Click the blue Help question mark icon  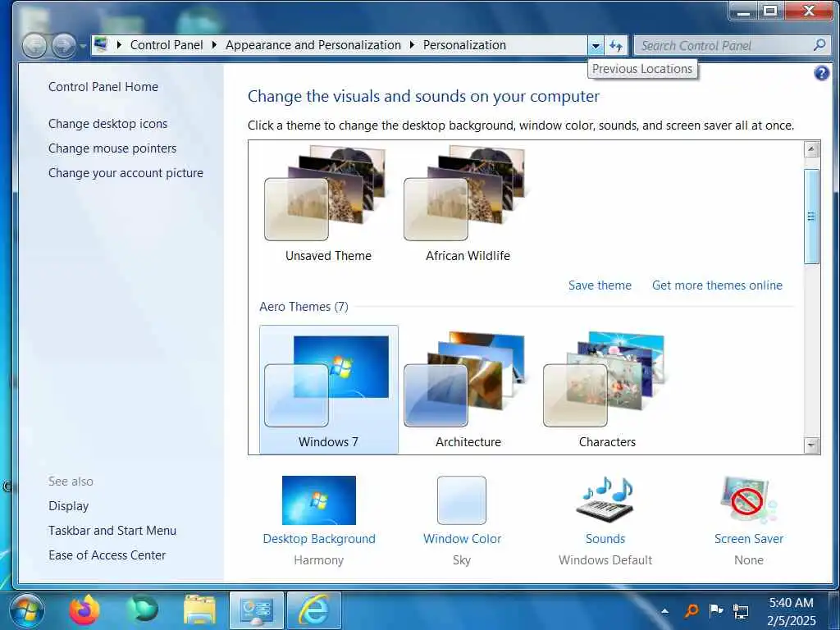pyautogui.click(x=821, y=73)
